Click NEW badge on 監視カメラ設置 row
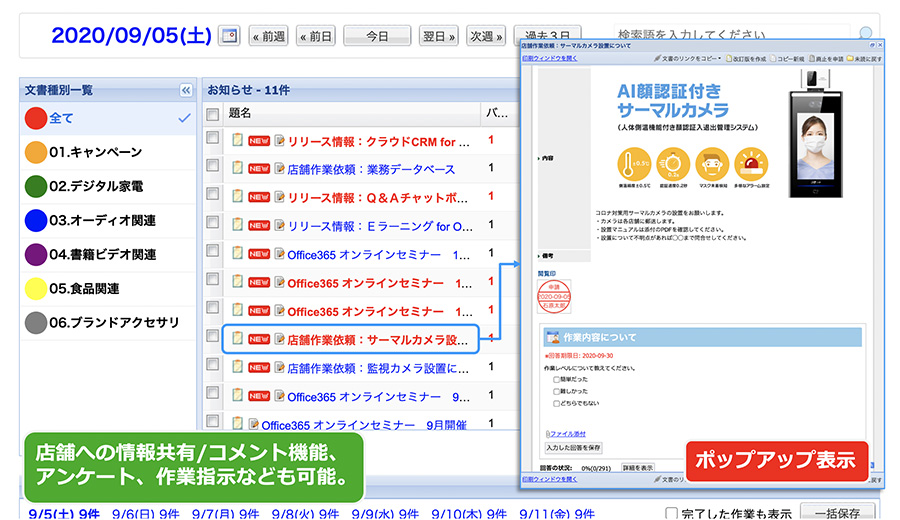 pyautogui.click(x=259, y=368)
